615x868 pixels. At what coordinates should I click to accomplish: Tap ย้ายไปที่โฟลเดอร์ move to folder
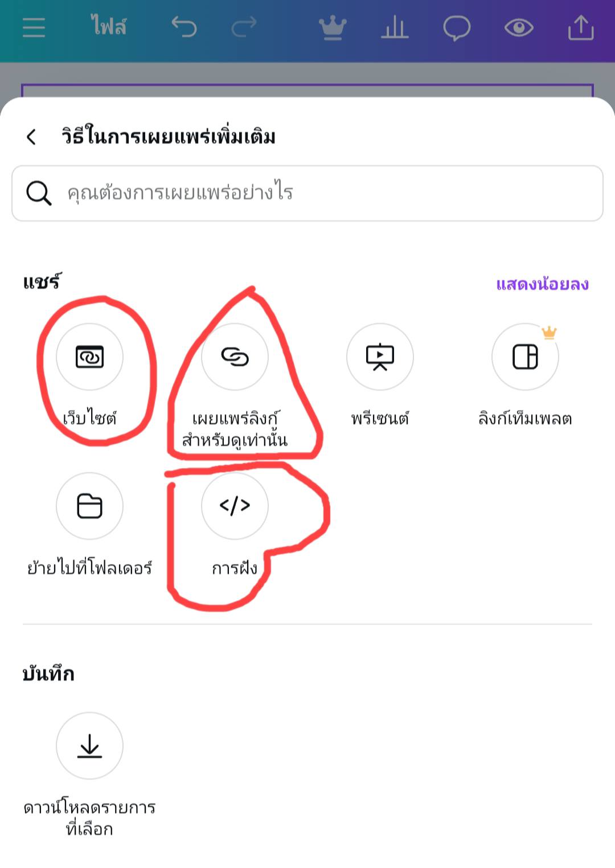coord(89,506)
